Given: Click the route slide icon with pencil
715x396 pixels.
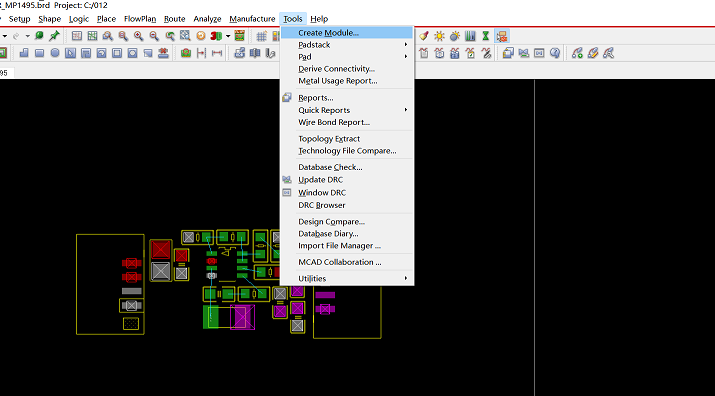Looking at the screenshot, I should pos(593,53).
